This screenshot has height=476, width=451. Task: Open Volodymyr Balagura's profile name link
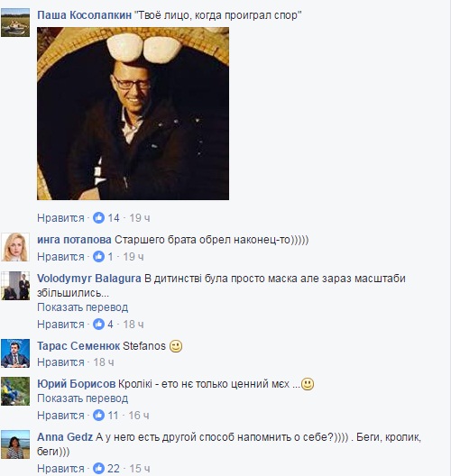[x=89, y=279]
